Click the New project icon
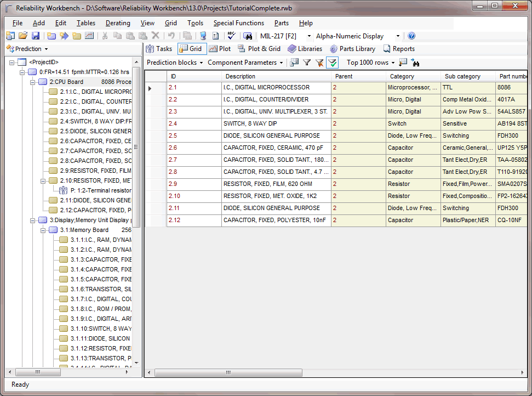 pos(10,36)
